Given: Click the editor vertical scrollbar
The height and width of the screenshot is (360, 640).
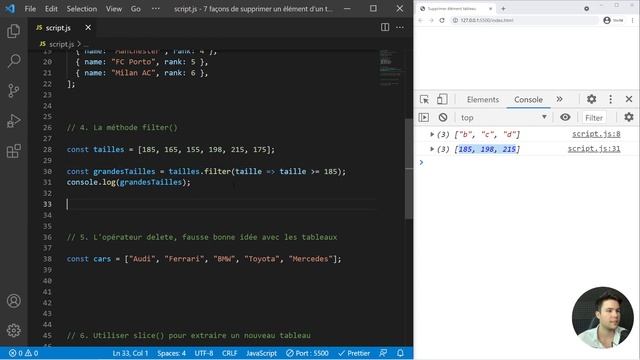Looking at the screenshot, I should (x=409, y=169).
